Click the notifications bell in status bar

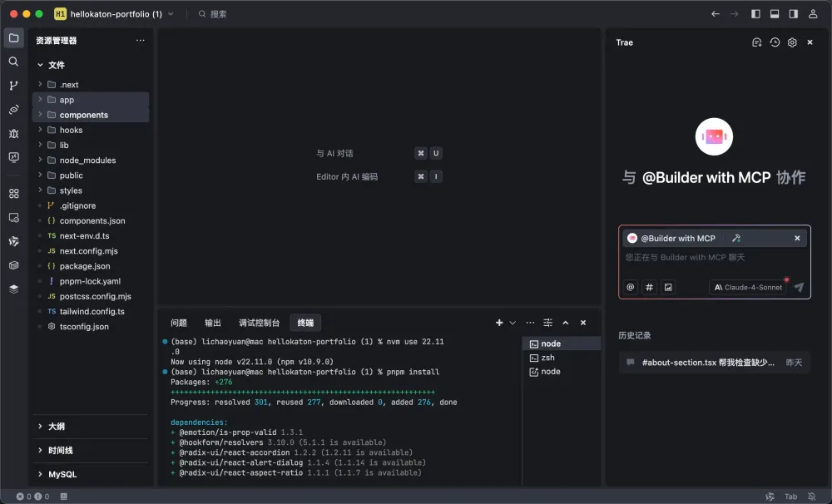coord(811,497)
